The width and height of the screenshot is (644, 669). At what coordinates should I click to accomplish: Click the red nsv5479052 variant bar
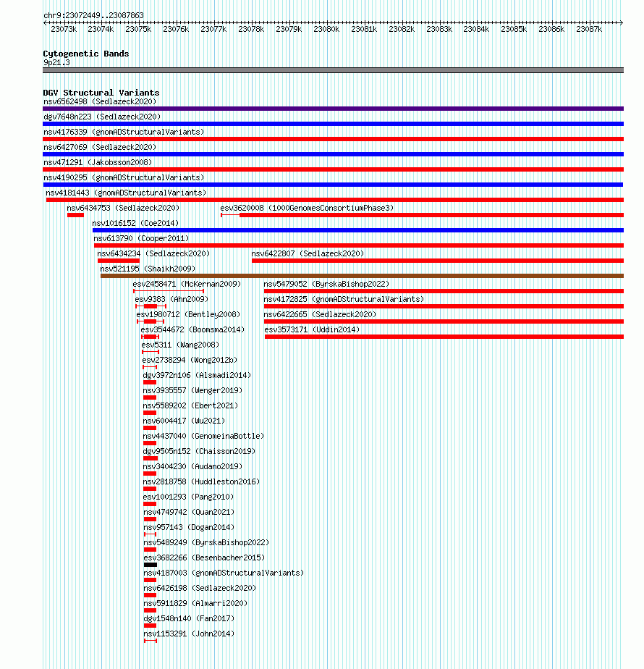pos(444,291)
